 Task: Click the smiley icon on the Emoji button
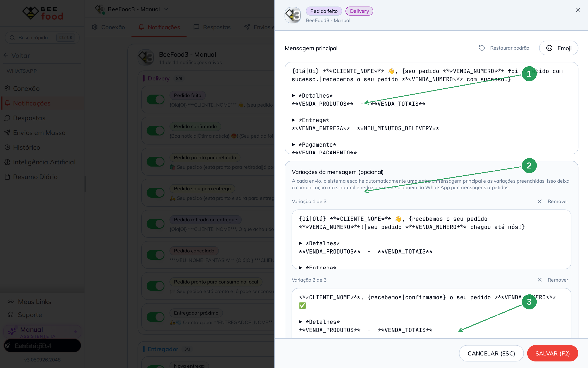(x=549, y=48)
